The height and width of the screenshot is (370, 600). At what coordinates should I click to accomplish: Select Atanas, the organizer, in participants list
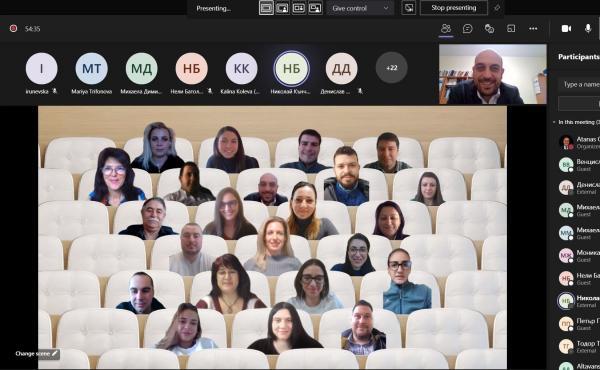click(579, 142)
